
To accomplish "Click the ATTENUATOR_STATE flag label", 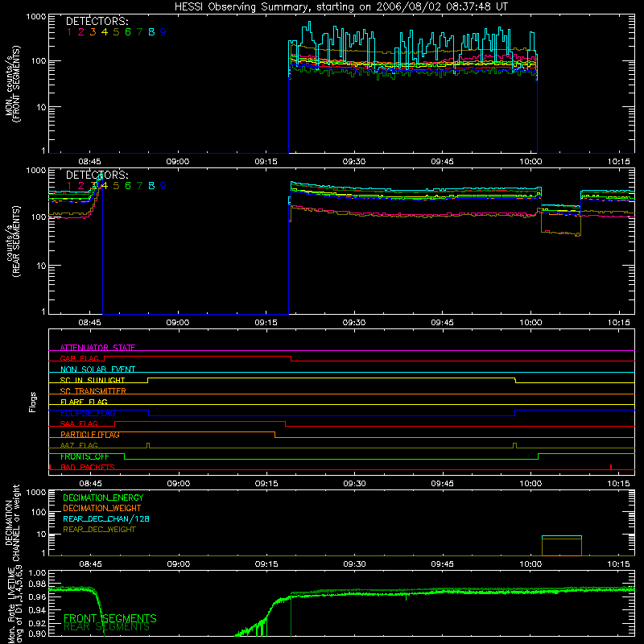I will (97, 348).
